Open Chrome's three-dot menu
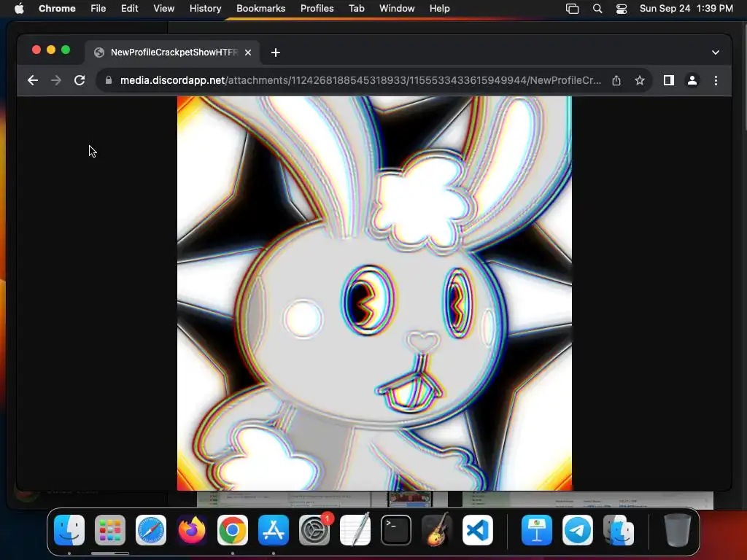 coord(716,80)
